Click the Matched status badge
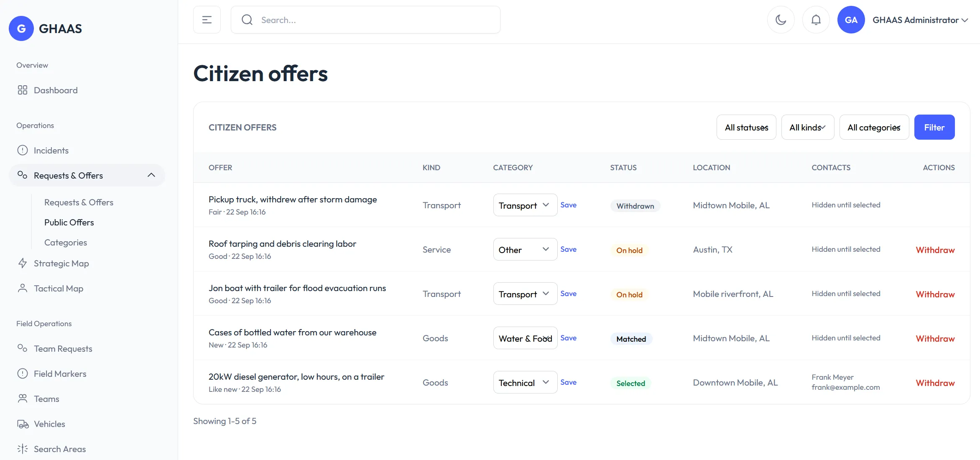980x460 pixels. tap(631, 339)
